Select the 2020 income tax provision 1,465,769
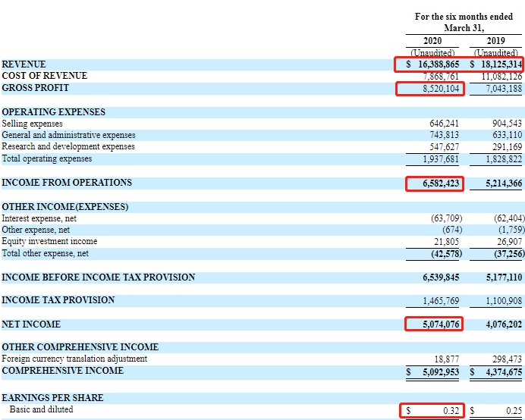Viewport: 525px width, 420px height. pos(440,301)
